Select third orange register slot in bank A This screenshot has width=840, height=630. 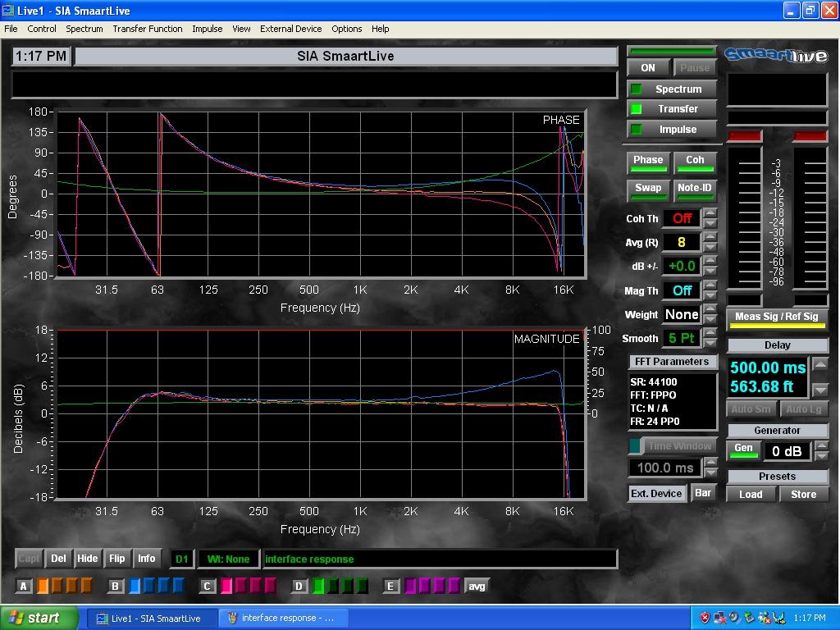point(72,586)
